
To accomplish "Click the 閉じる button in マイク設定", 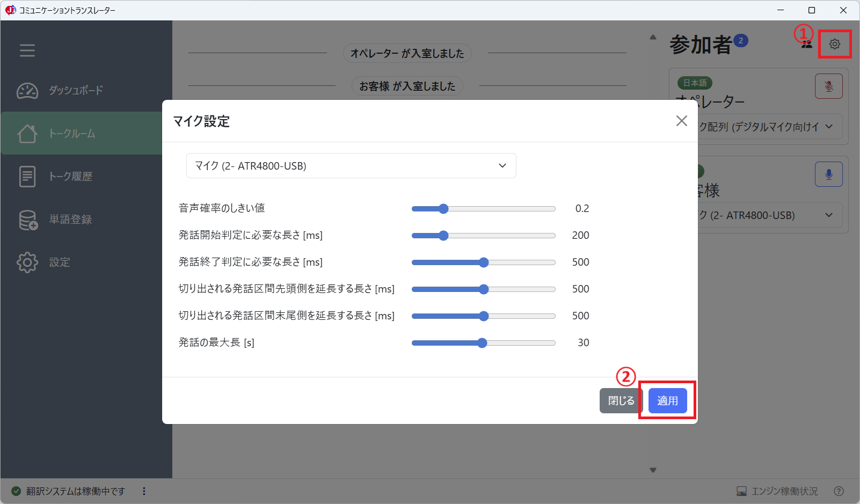I will point(620,400).
